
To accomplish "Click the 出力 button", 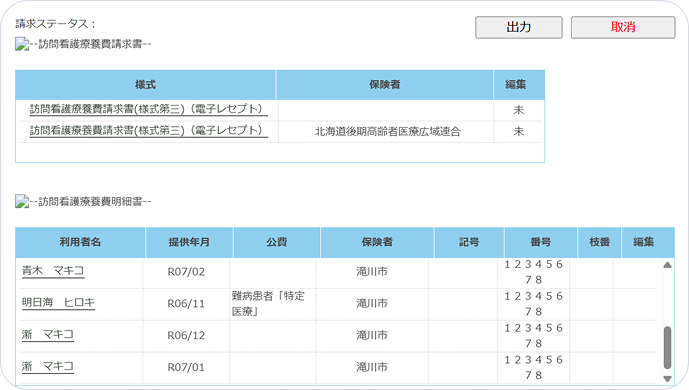I will pos(519,27).
